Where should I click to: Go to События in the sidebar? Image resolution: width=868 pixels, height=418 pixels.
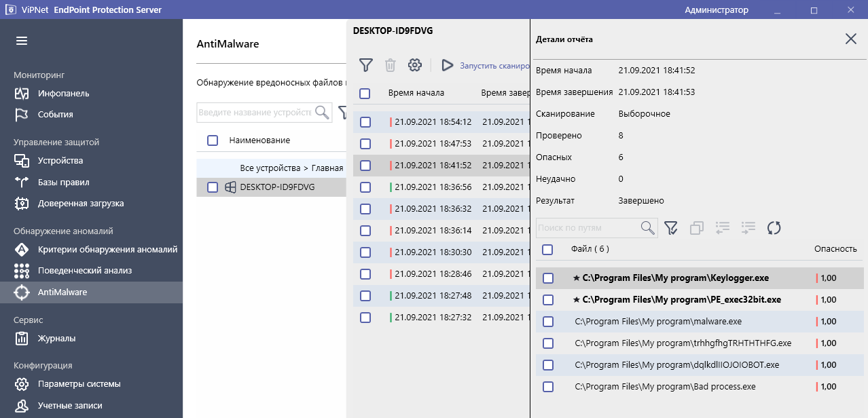coord(55,114)
